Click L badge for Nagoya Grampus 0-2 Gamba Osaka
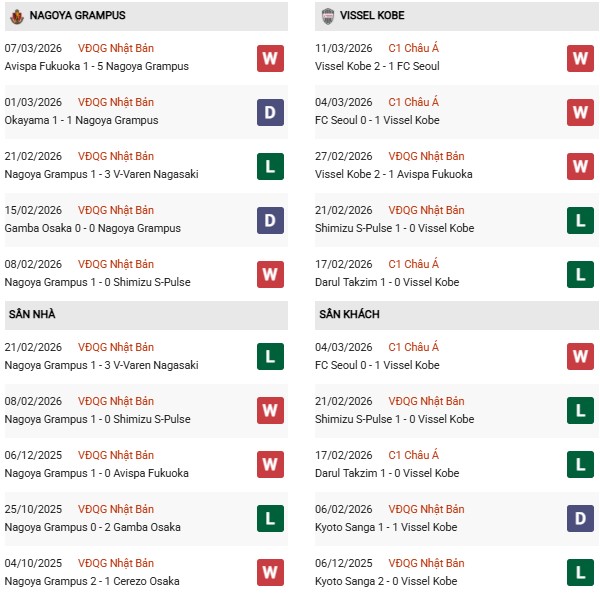Screen dimensions: 600x596 point(269,519)
